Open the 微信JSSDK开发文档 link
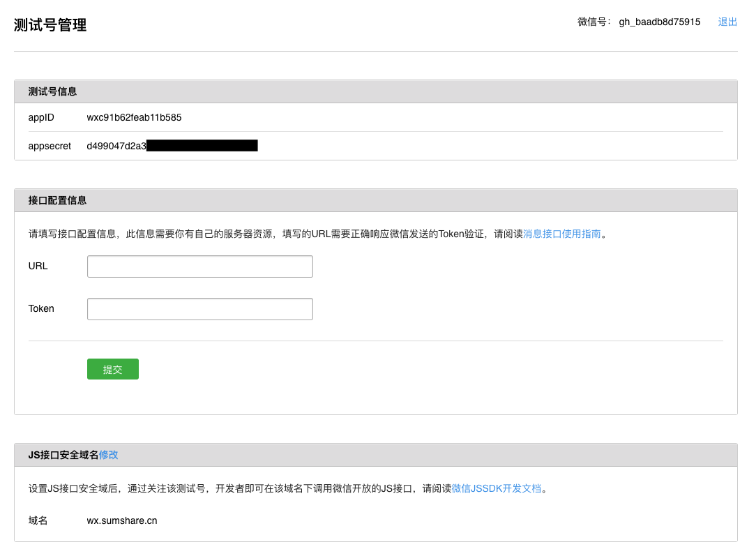The image size is (756, 556). pyautogui.click(x=496, y=488)
